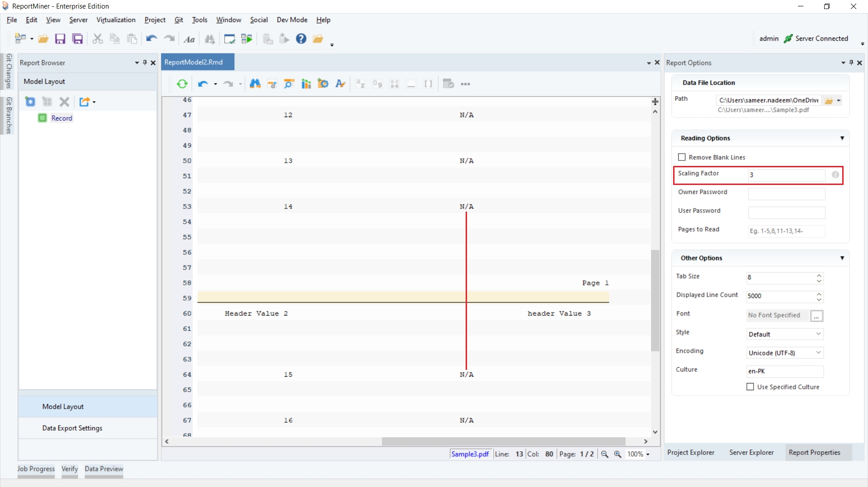Open Data Export Settings
The height and width of the screenshot is (487, 868).
[72, 428]
